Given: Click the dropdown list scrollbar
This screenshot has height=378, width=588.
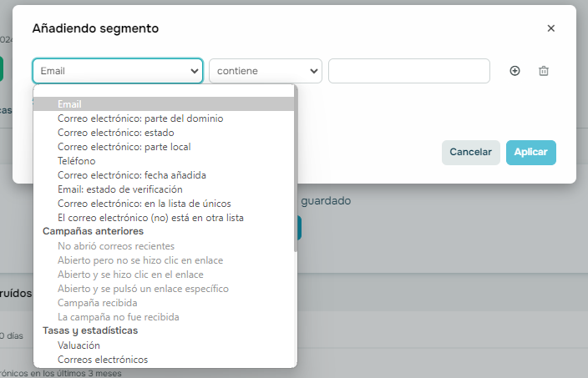Looking at the screenshot, I should (x=296, y=169).
